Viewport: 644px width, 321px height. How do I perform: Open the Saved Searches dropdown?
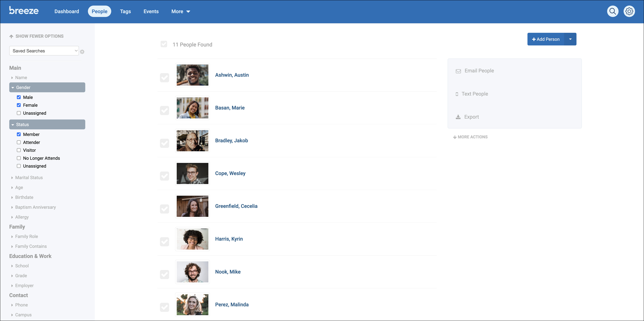pos(44,51)
